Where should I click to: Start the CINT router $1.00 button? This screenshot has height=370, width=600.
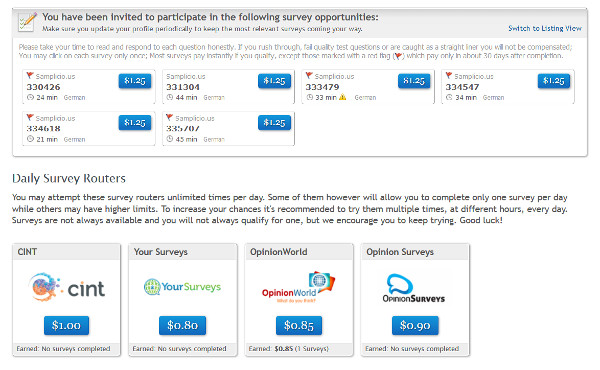(x=67, y=326)
